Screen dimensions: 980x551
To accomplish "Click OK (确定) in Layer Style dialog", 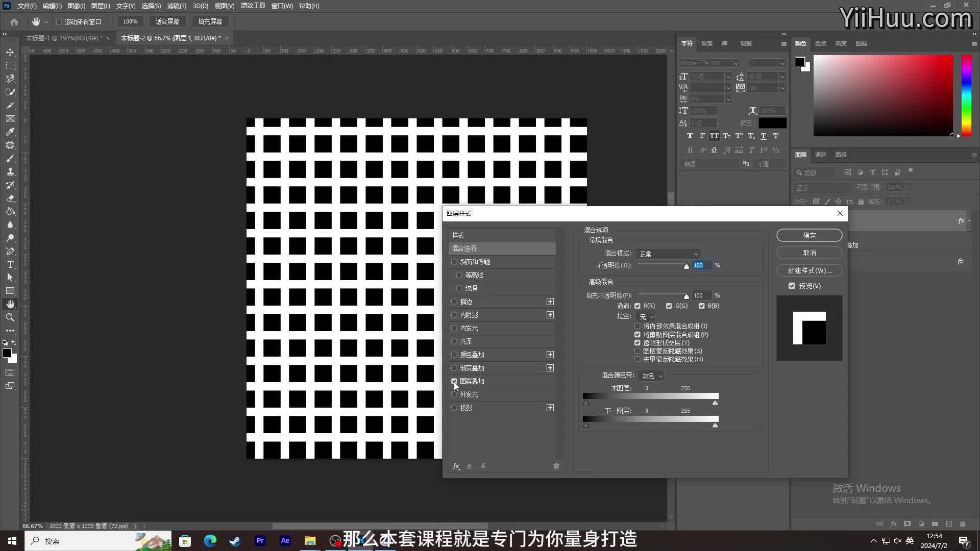I will coord(810,235).
